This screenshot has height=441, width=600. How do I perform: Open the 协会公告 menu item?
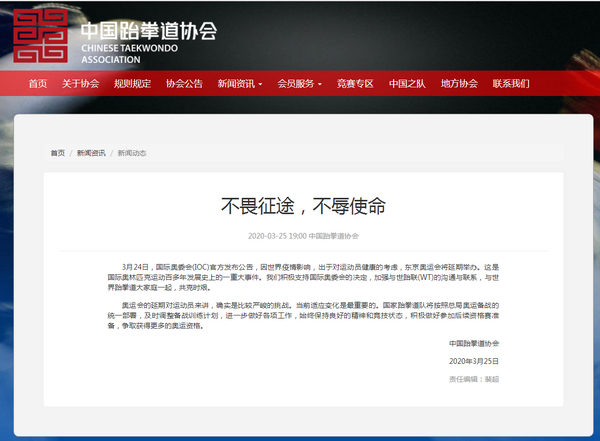click(184, 84)
